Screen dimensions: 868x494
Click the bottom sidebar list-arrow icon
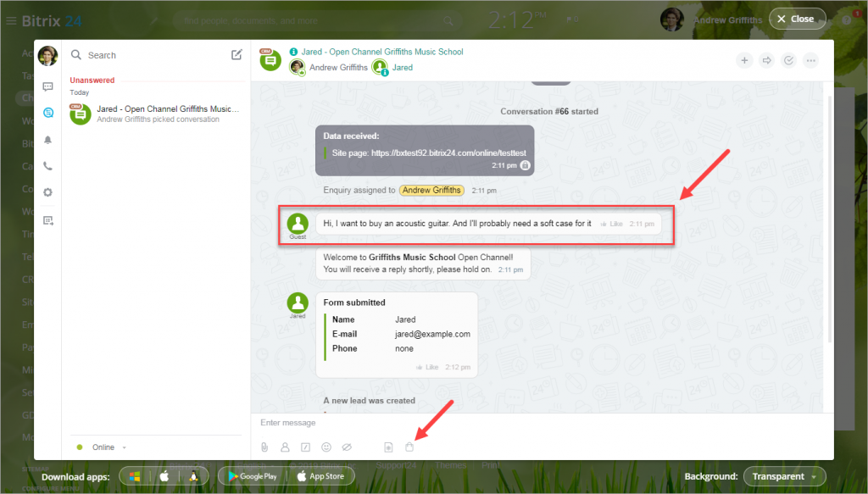click(x=48, y=220)
